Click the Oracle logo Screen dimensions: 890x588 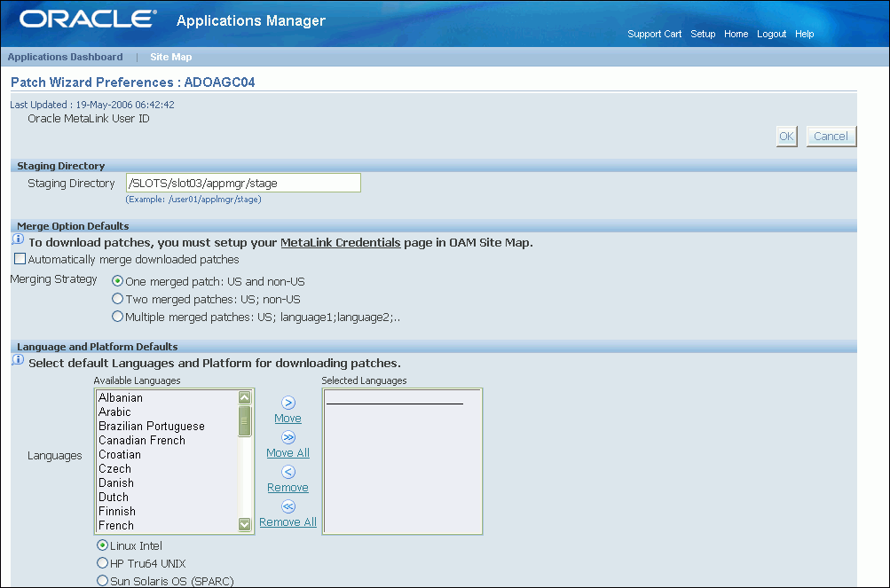click(x=88, y=20)
